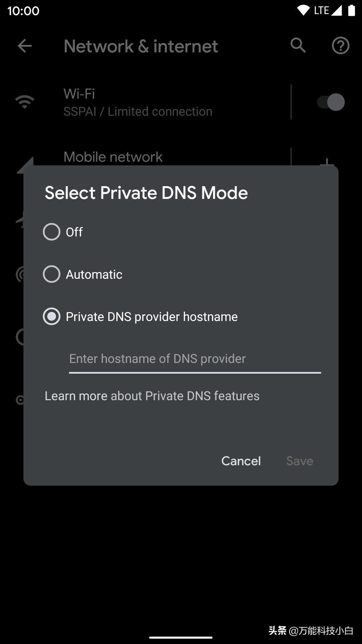
Task: Tap the 10:00 clock in status bar
Action: point(23,11)
